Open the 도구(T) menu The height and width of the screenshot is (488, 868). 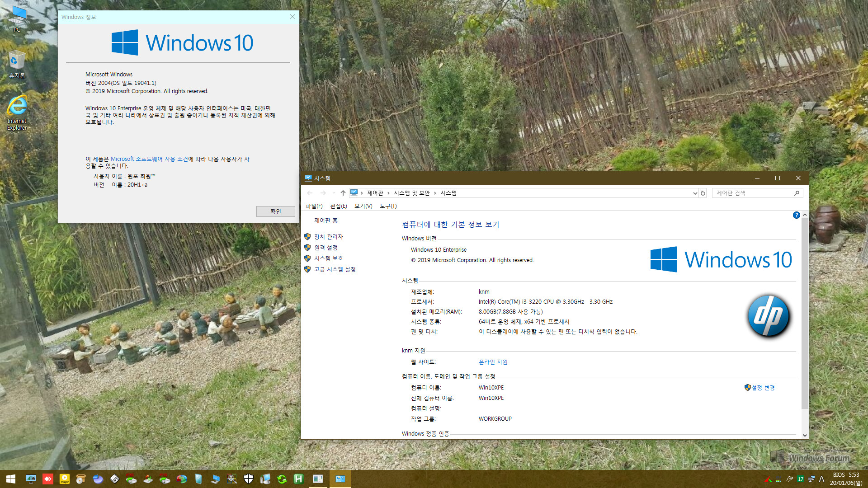click(388, 206)
